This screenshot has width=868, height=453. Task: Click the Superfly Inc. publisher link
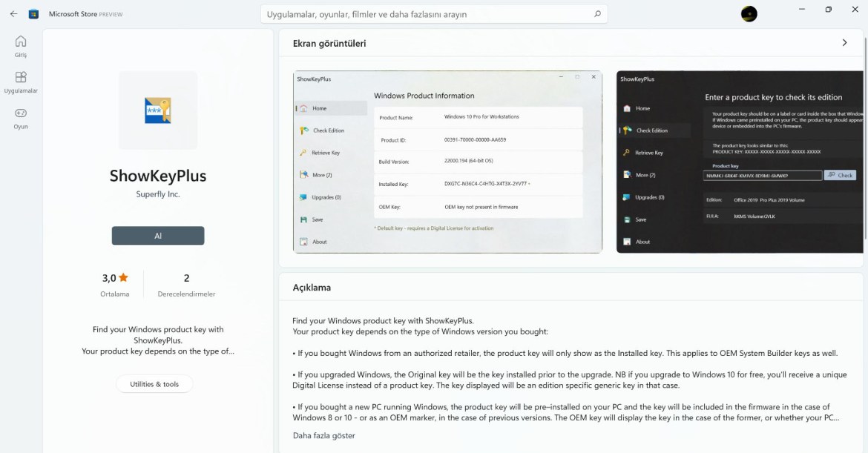[158, 194]
